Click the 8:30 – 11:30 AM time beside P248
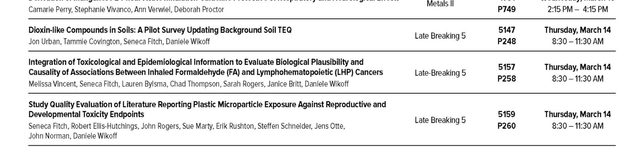 tap(578, 41)
